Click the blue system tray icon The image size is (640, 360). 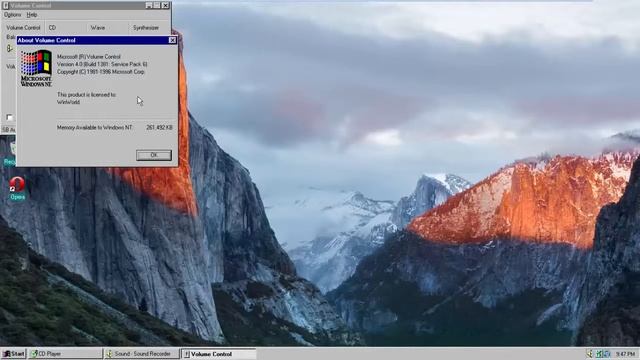(607, 354)
